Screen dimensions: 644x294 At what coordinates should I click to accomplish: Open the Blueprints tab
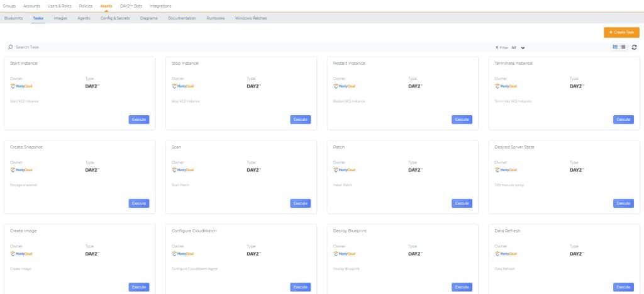coord(13,18)
